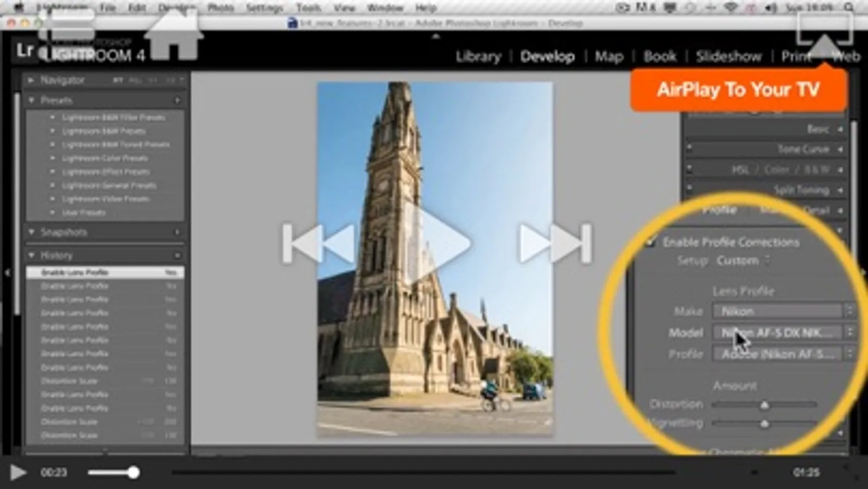Tap the home icon overlay

coord(174,35)
